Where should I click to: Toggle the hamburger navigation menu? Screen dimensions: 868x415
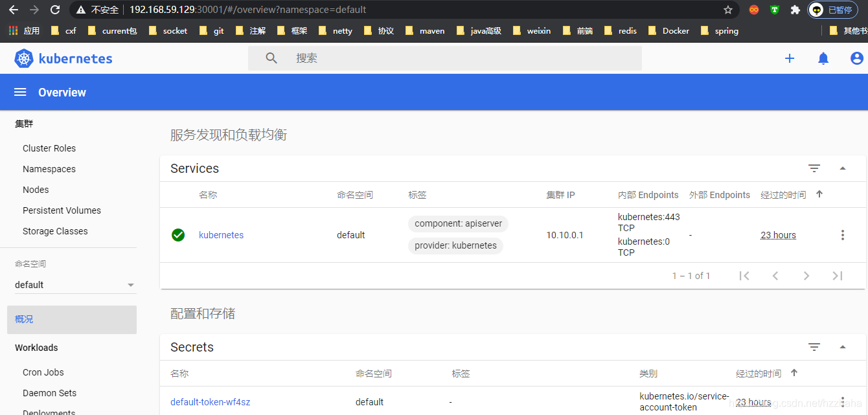(x=20, y=93)
